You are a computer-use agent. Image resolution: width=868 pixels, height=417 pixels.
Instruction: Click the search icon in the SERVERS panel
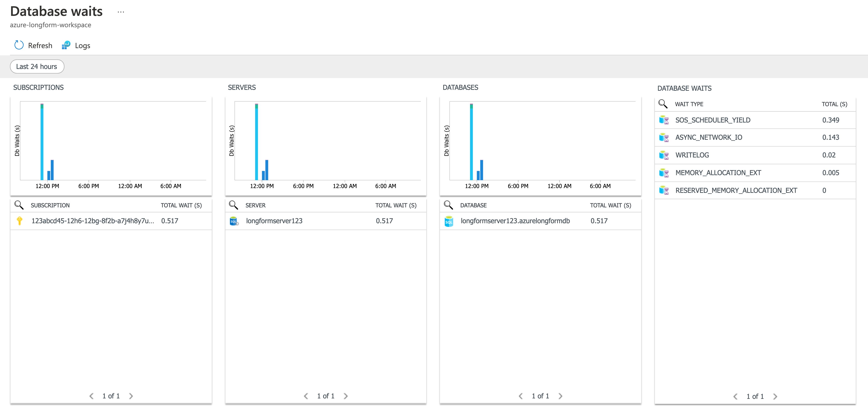[x=234, y=205]
